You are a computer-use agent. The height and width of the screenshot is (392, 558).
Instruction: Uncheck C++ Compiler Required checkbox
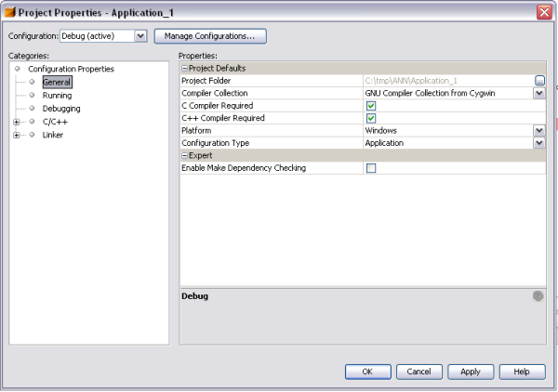click(x=371, y=118)
